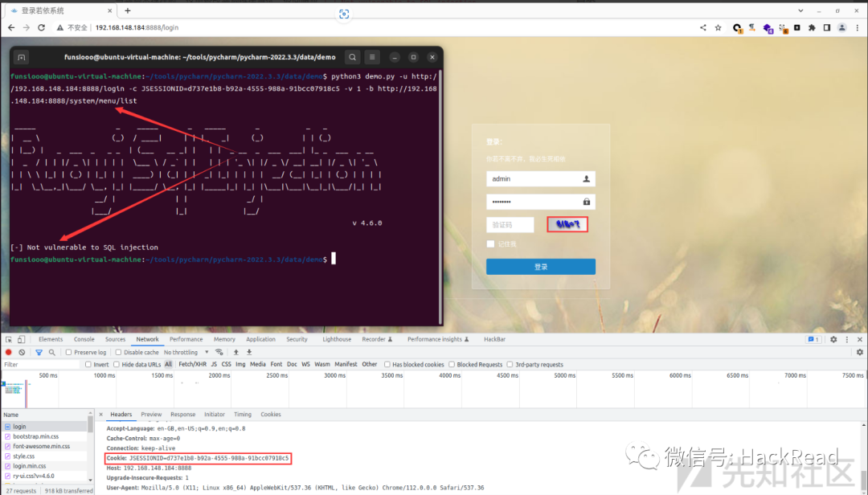Bookmark this page with the star icon
Viewport: 868px width, 495px height.
718,27
